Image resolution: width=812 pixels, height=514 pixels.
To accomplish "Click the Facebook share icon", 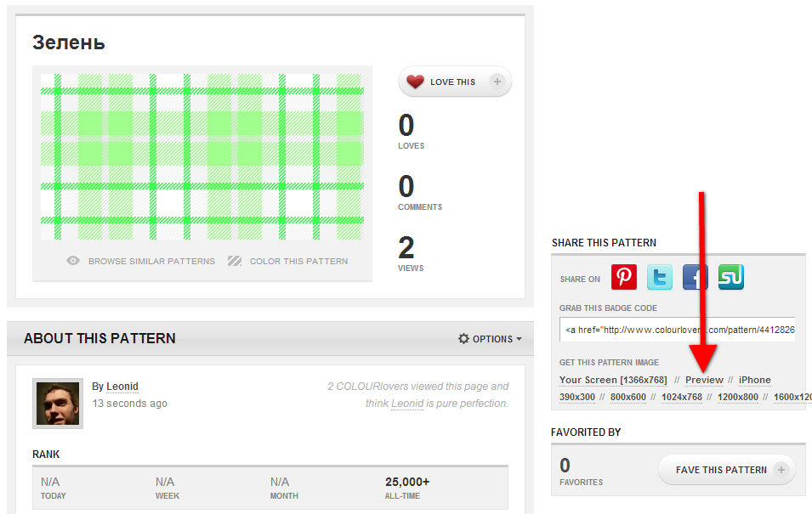I will point(696,278).
